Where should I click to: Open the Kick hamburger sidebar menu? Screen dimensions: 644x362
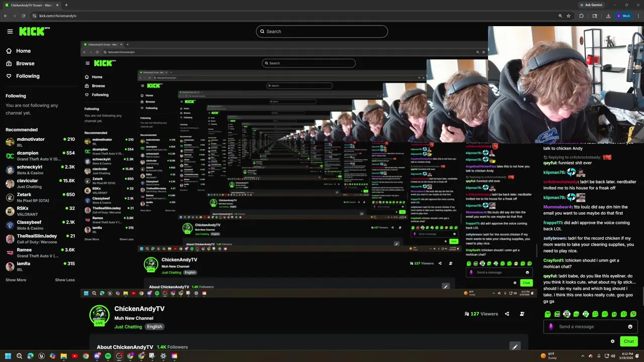[x=10, y=31]
